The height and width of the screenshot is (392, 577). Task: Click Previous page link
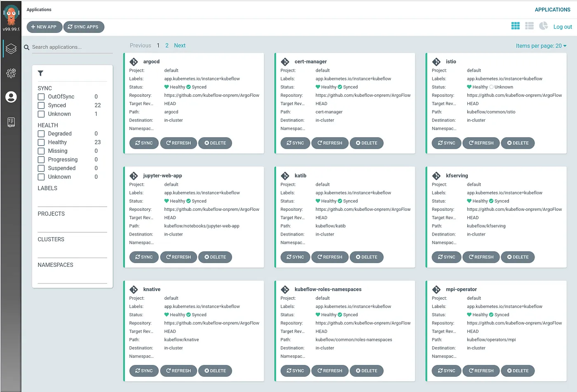pyautogui.click(x=141, y=46)
